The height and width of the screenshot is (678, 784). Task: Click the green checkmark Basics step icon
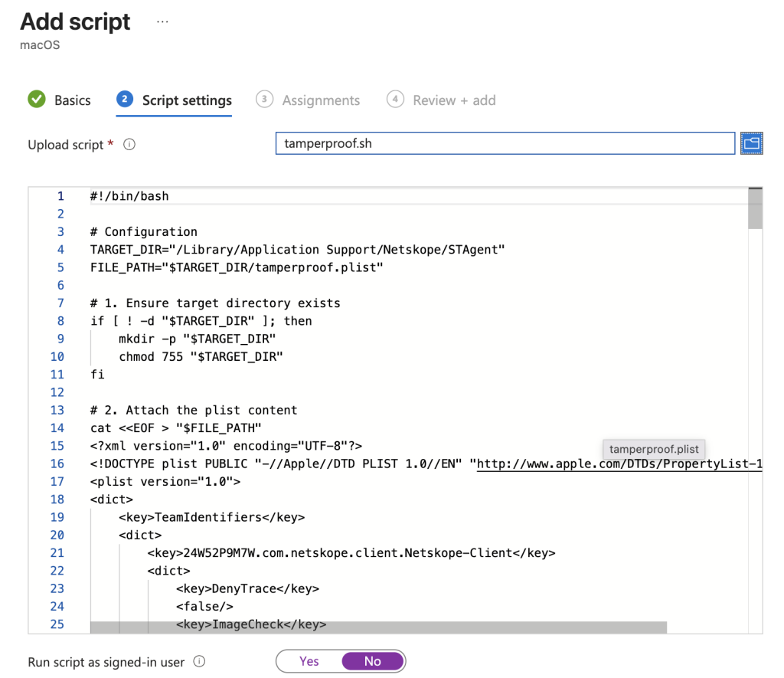coord(37,99)
